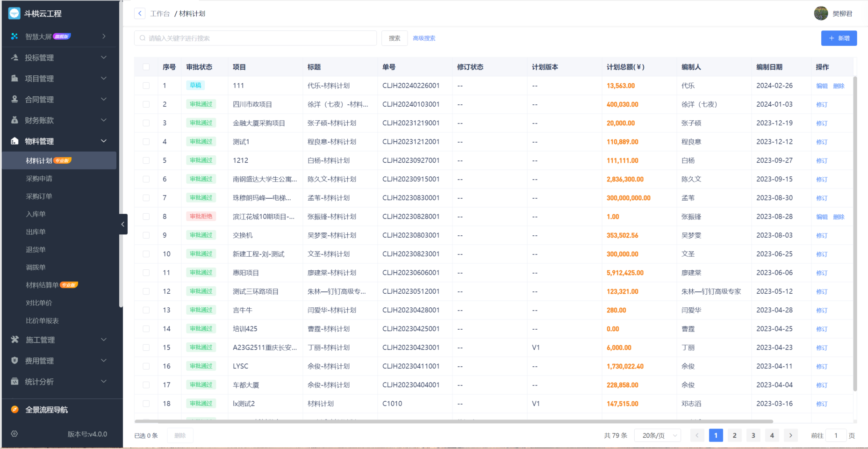Click the 新增 button to add a plan

pyautogui.click(x=839, y=38)
